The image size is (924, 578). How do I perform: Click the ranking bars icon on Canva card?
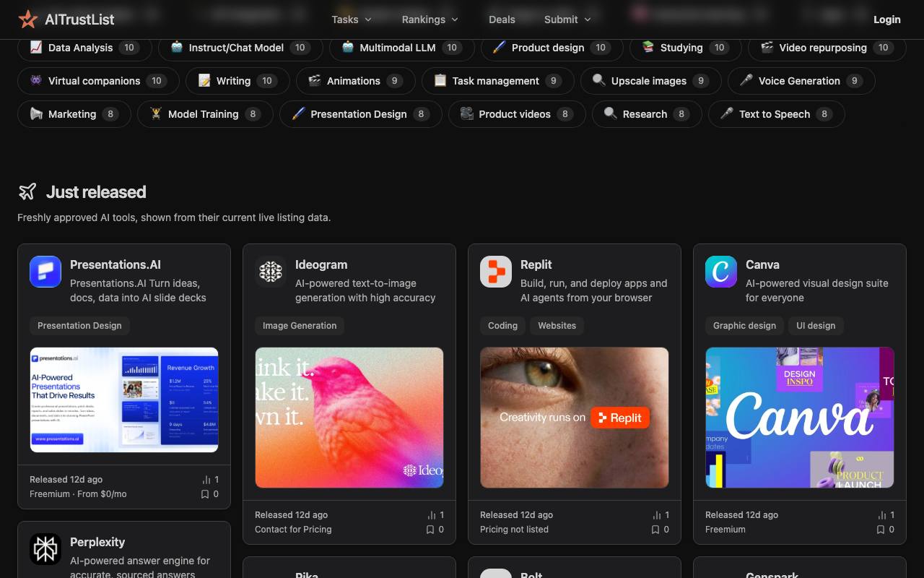tap(882, 515)
